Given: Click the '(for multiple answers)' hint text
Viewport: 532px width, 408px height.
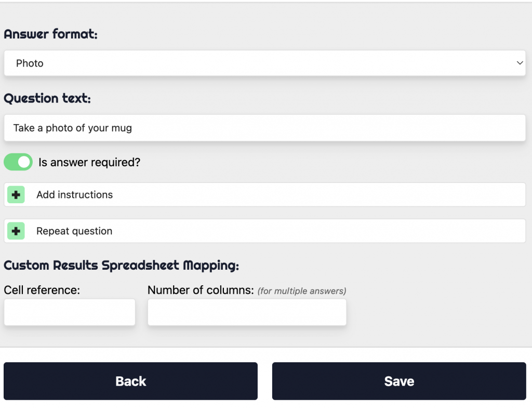Looking at the screenshot, I should click(302, 291).
